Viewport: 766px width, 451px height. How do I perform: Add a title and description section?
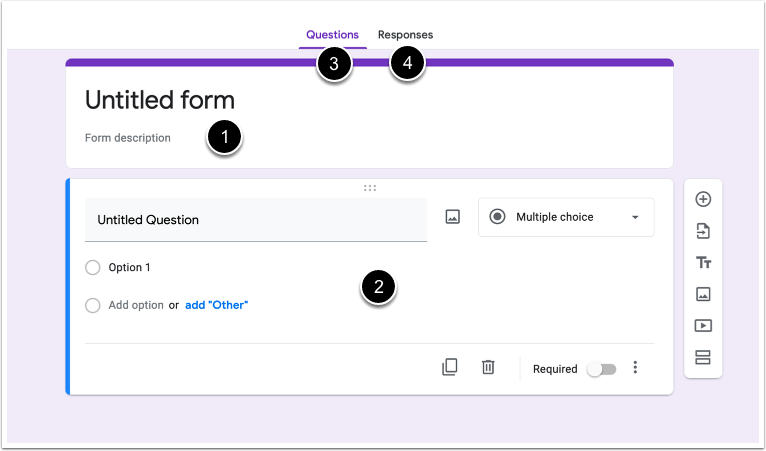point(703,263)
